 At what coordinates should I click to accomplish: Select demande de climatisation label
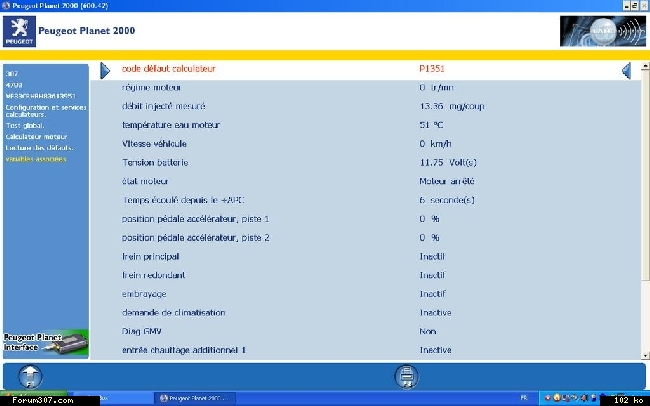click(173, 312)
